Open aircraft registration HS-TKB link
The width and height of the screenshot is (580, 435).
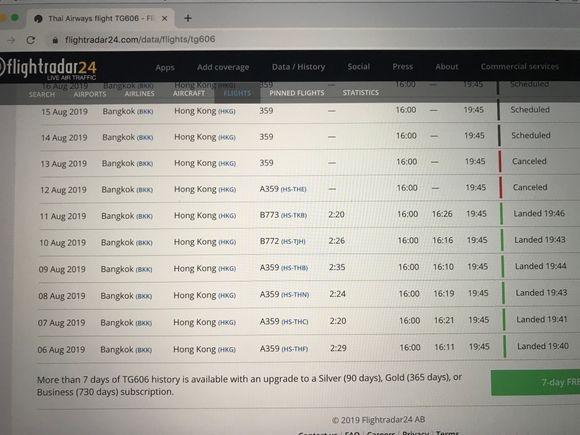pos(294,215)
